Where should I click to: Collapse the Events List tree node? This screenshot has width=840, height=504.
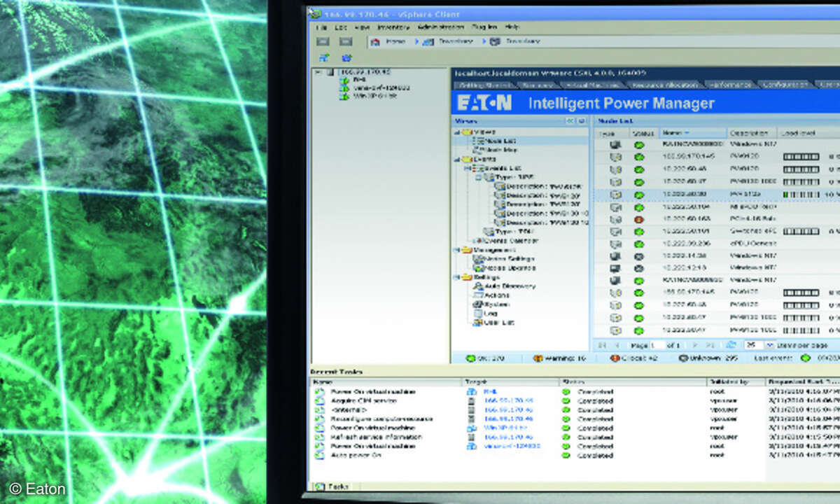click(x=466, y=168)
